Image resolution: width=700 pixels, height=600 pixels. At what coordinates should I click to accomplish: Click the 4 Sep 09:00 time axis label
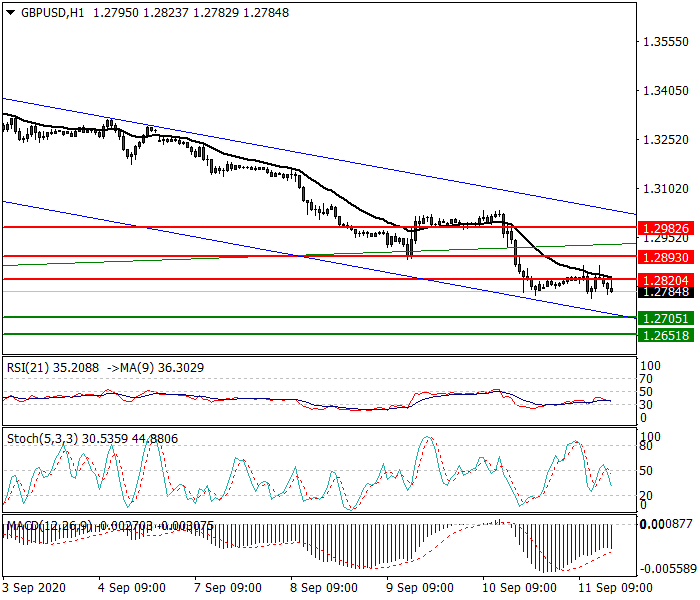click(x=132, y=588)
